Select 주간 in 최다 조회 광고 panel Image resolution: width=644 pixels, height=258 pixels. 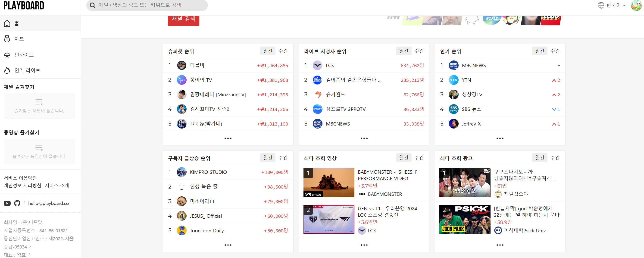555,158
